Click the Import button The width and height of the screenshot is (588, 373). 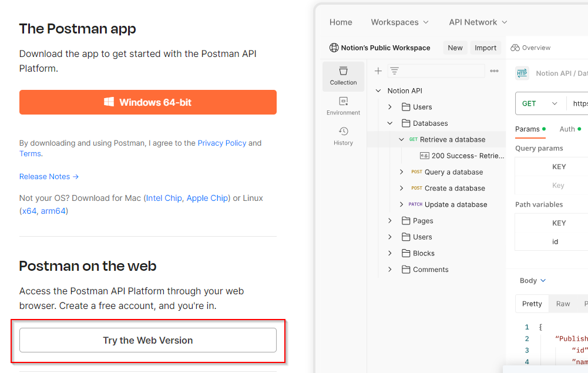point(485,48)
